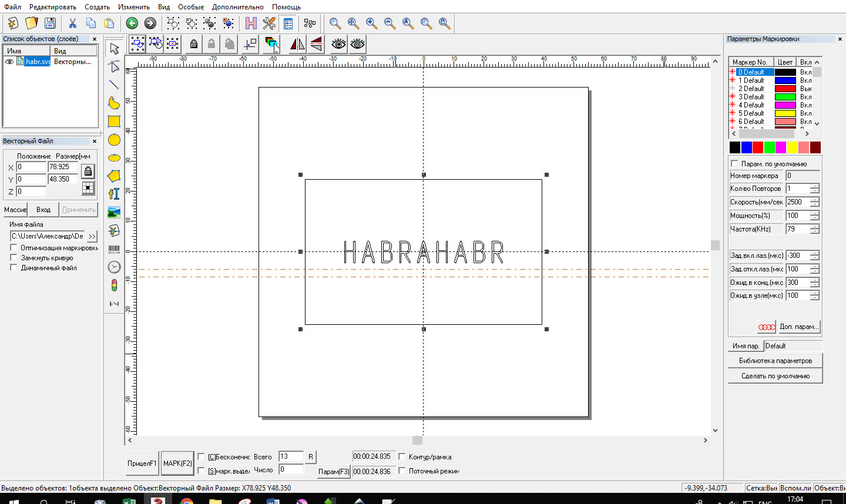The image size is (846, 504).
Task: Click the >> browse button by file name
Action: point(92,236)
